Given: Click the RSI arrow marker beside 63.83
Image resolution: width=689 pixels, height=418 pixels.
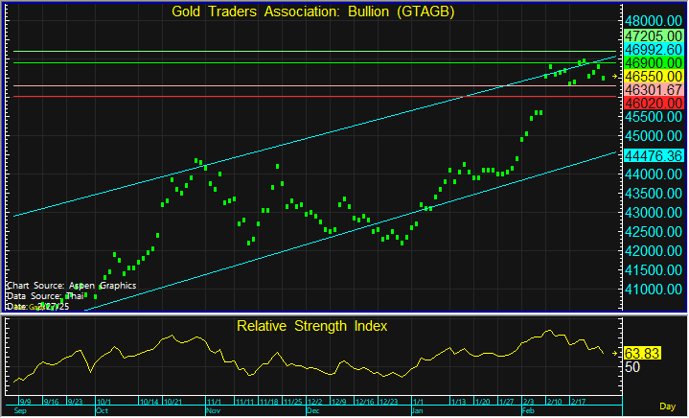Looking at the screenshot, I should pyautogui.click(x=615, y=353).
